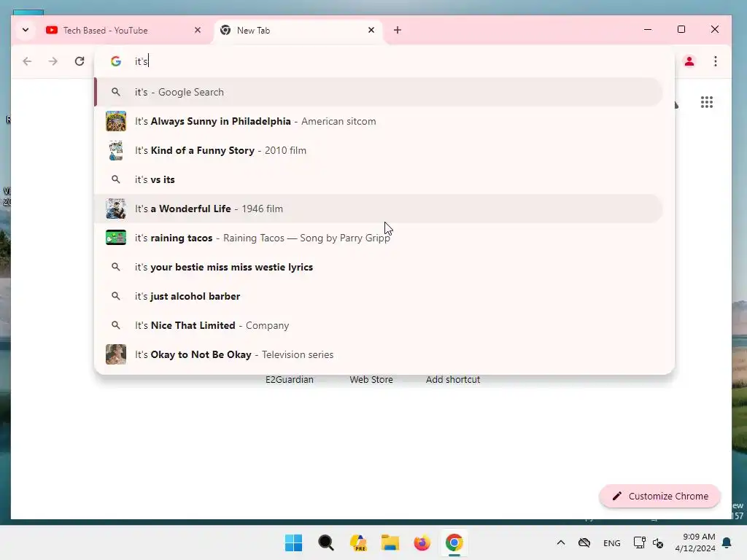Open the Chrome profile avatar icon
Viewport: 747px width, 560px height.
click(689, 61)
